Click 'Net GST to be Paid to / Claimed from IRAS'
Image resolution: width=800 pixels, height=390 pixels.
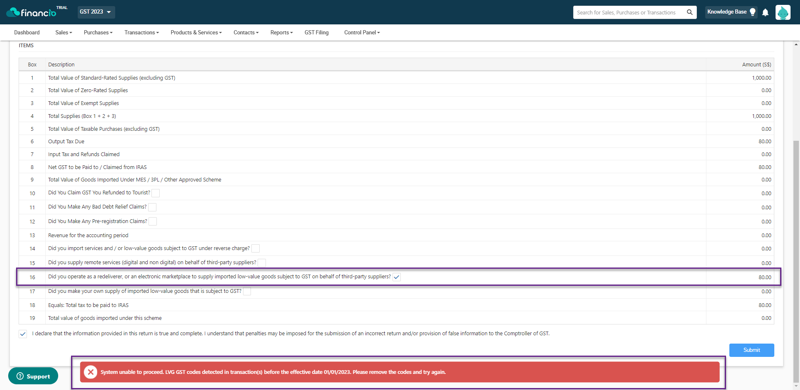tap(96, 167)
